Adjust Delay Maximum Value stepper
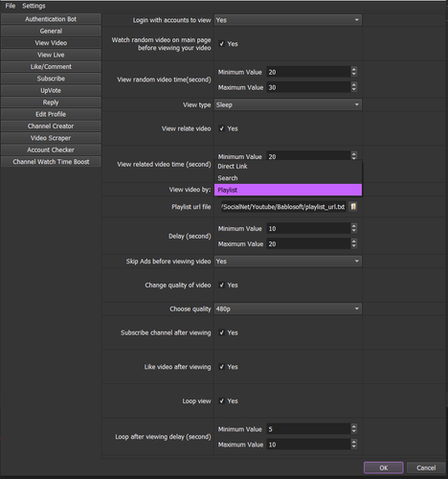Viewport: 448px width, 479px height. [354, 243]
